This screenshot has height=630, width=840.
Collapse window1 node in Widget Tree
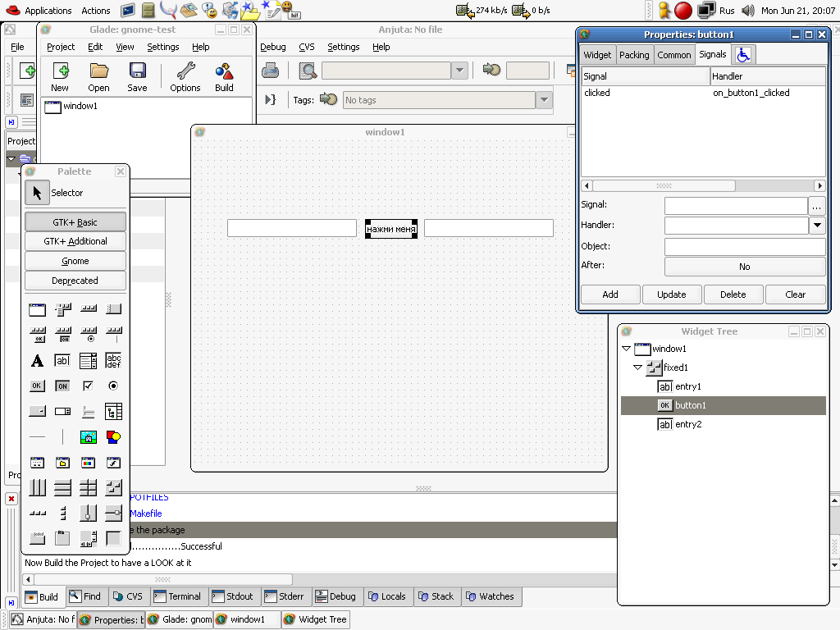point(626,349)
